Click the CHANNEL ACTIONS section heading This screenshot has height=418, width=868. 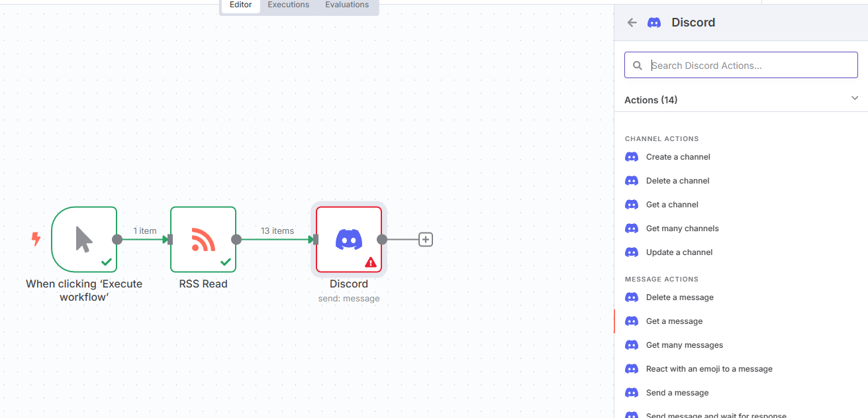(662, 139)
